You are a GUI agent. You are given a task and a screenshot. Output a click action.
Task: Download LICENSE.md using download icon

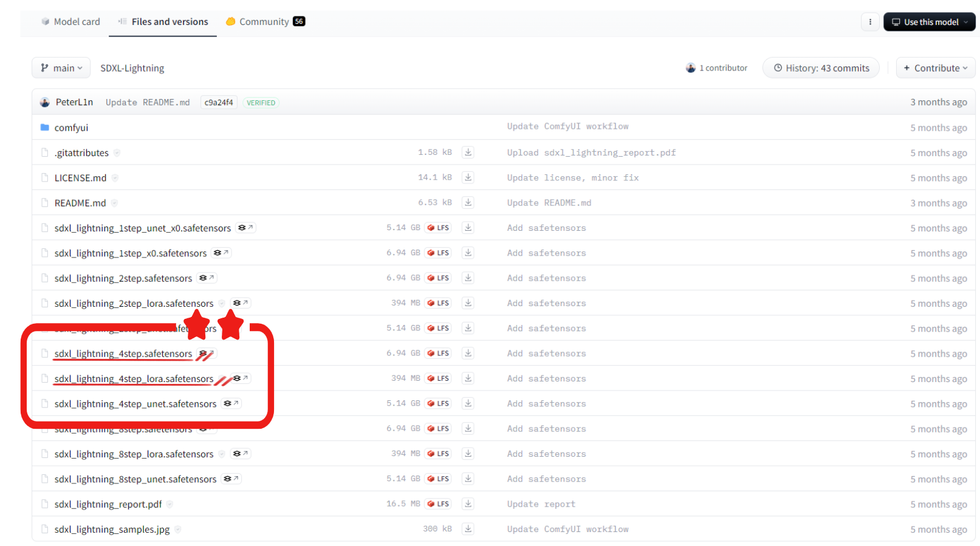tap(468, 177)
